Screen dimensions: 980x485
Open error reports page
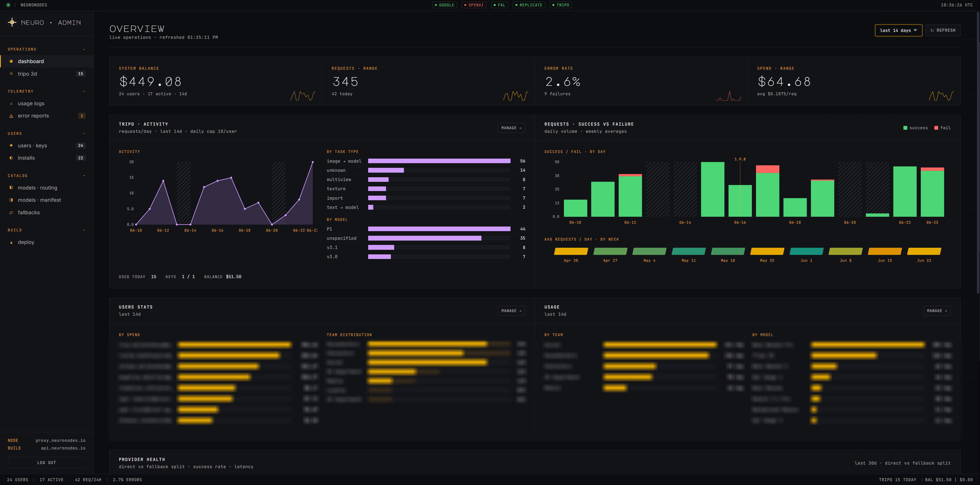46,116
